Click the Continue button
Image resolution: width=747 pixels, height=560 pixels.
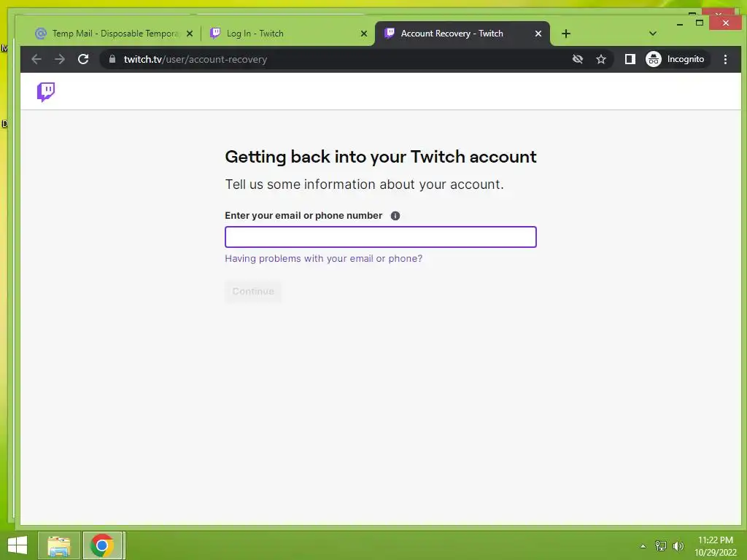[253, 292]
